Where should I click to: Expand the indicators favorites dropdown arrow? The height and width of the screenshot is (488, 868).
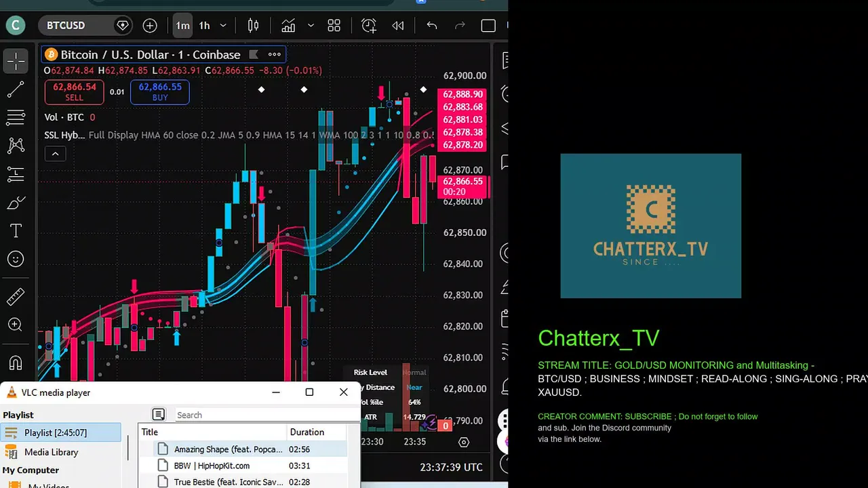311,26
